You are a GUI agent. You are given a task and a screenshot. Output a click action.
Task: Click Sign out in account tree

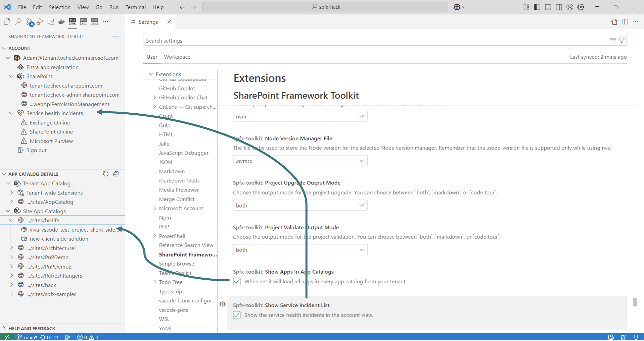[36, 150]
